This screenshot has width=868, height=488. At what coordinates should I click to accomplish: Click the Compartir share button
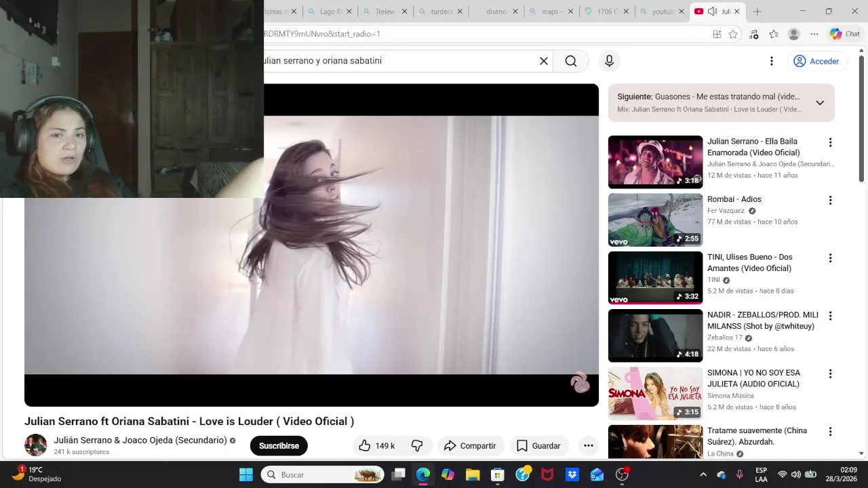coord(470,445)
